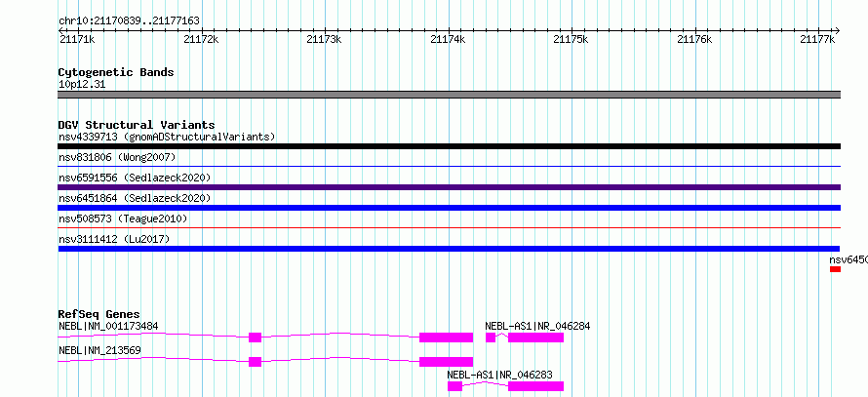The image size is (868, 397).
Task: Select the large second exon of NR_046283
Action: pos(535,386)
